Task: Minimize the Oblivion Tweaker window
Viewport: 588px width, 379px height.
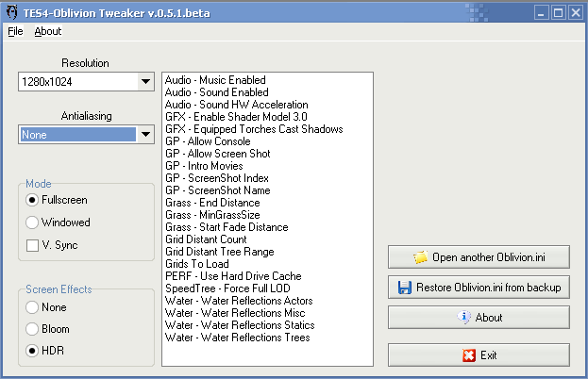Action: pyautogui.click(x=541, y=13)
